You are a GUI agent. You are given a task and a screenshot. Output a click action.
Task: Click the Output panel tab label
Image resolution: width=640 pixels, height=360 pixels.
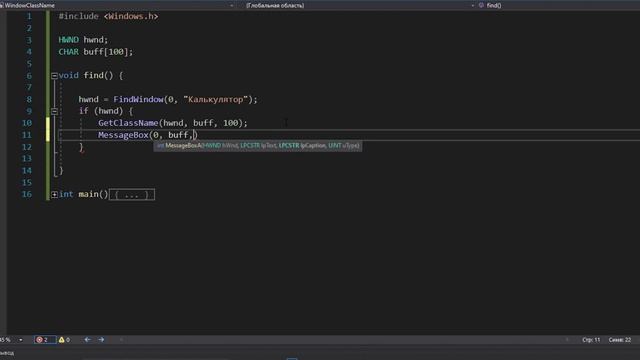tap(7, 353)
